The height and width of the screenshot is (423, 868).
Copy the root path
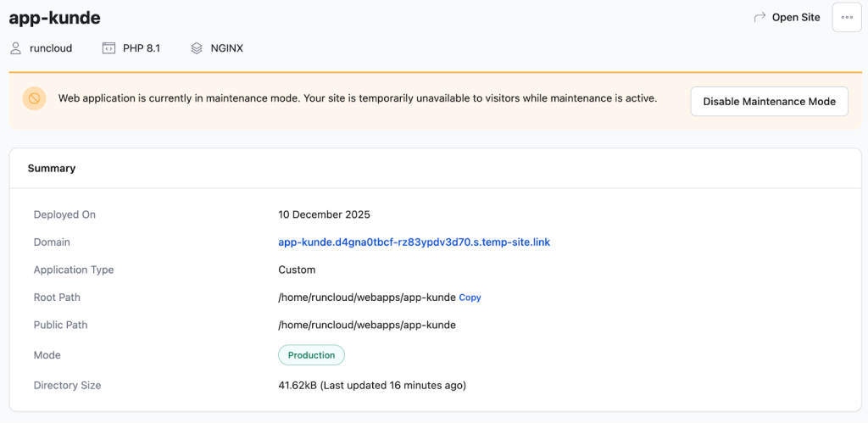(470, 298)
